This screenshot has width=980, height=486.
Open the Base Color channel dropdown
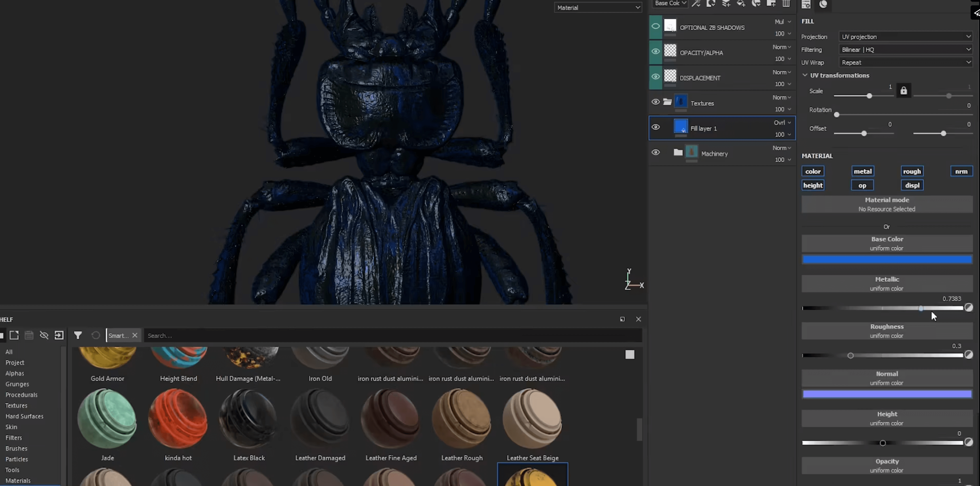670,3
